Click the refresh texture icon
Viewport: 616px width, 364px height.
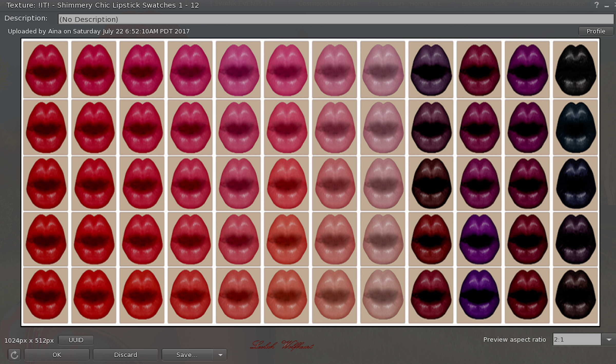pyautogui.click(x=14, y=355)
